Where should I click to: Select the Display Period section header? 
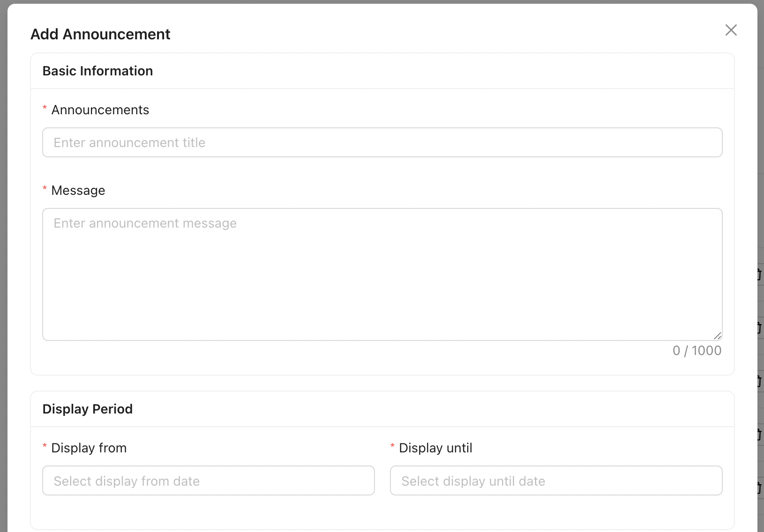[x=87, y=409]
